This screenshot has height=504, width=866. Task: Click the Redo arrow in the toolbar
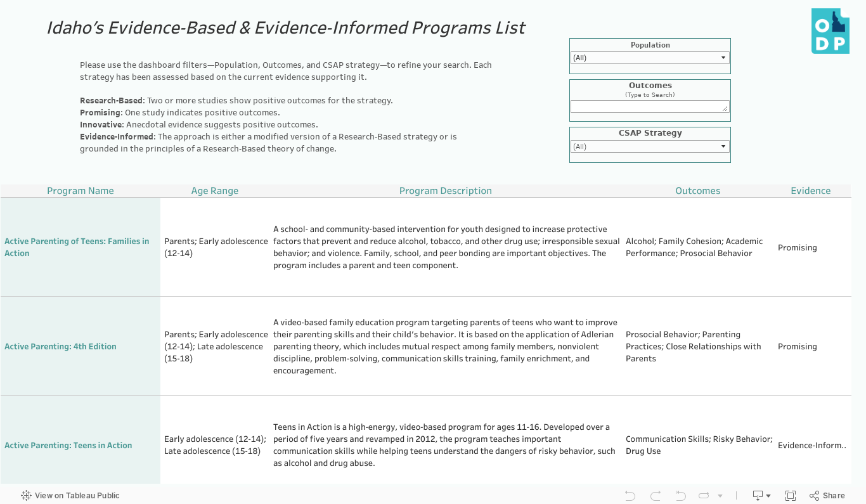(x=656, y=496)
